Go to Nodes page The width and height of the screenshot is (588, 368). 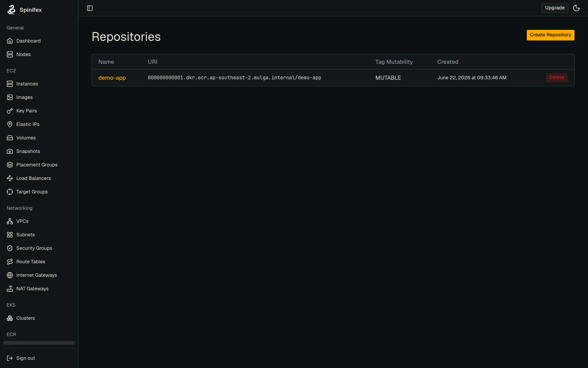pyautogui.click(x=39, y=54)
